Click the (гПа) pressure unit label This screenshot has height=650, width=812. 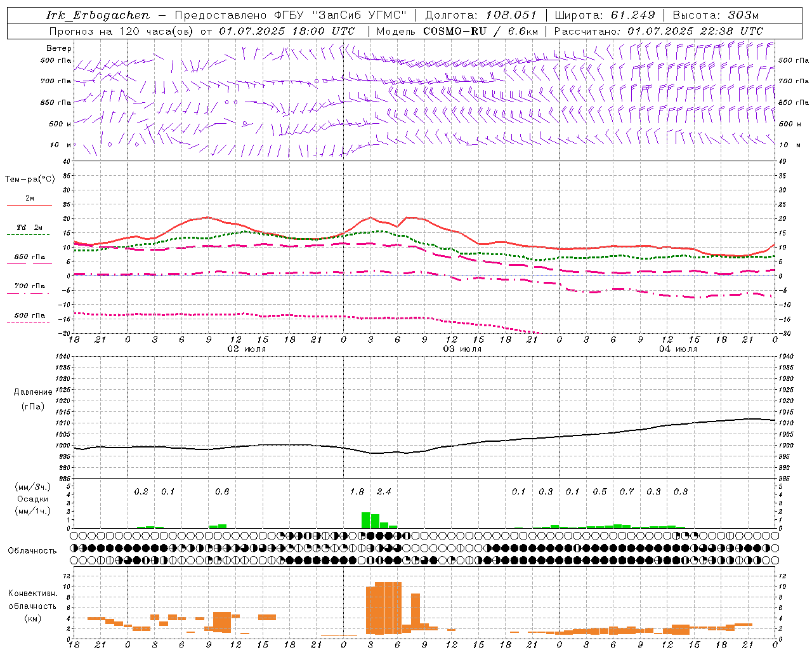(x=33, y=407)
